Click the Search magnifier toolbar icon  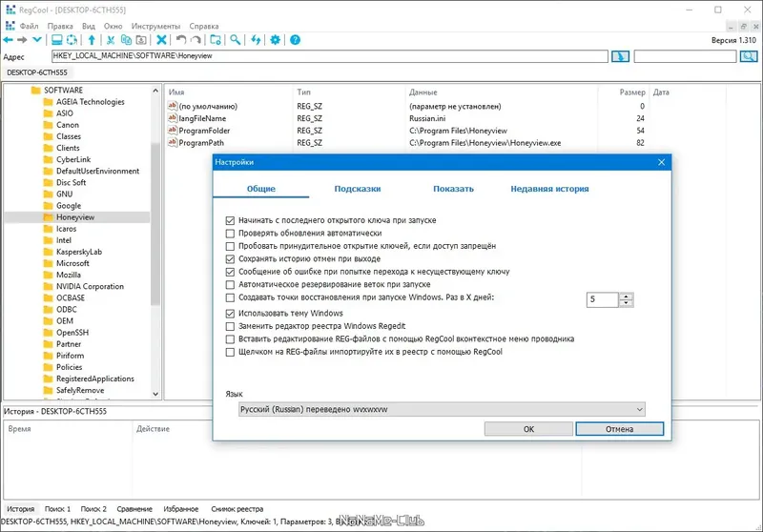236,40
